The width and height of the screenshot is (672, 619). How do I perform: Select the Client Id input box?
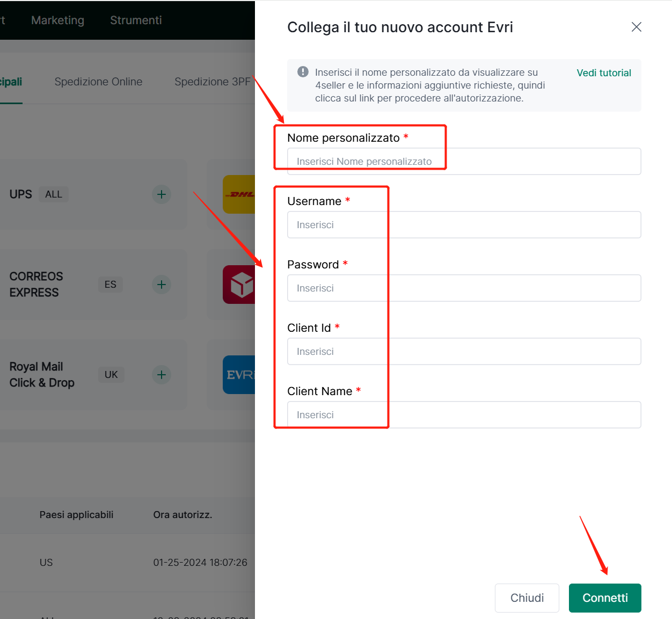click(464, 351)
